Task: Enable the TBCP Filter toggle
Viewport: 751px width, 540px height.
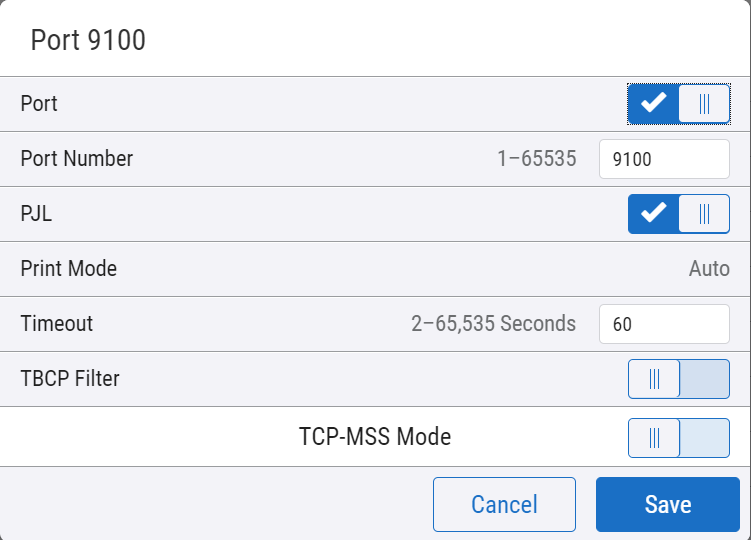Action: [x=678, y=379]
